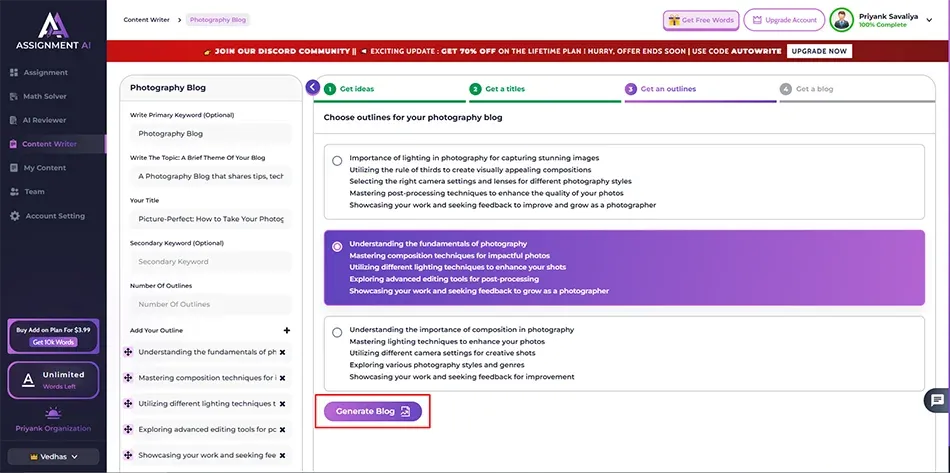Go to the 'Get ideas' step tab
Image resolution: width=950 pixels, height=473 pixels.
356,89
